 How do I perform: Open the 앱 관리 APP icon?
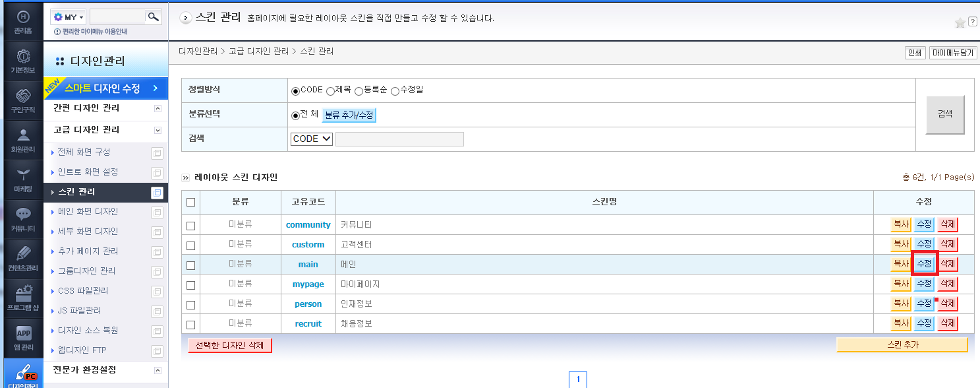coord(23,339)
